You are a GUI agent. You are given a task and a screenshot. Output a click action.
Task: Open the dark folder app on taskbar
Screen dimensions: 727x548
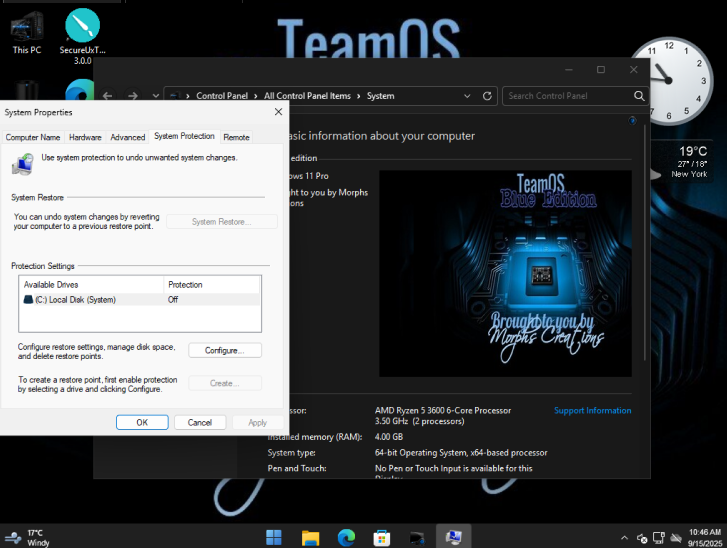[x=417, y=537]
